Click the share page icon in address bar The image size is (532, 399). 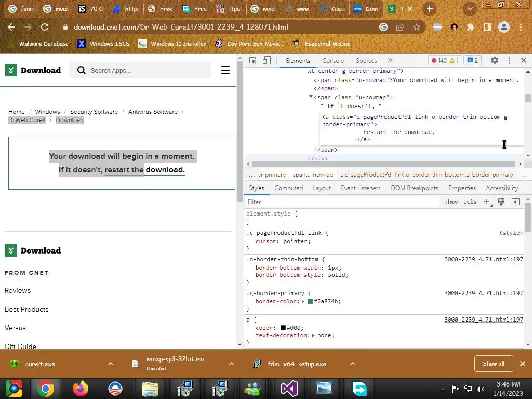tap(400, 27)
